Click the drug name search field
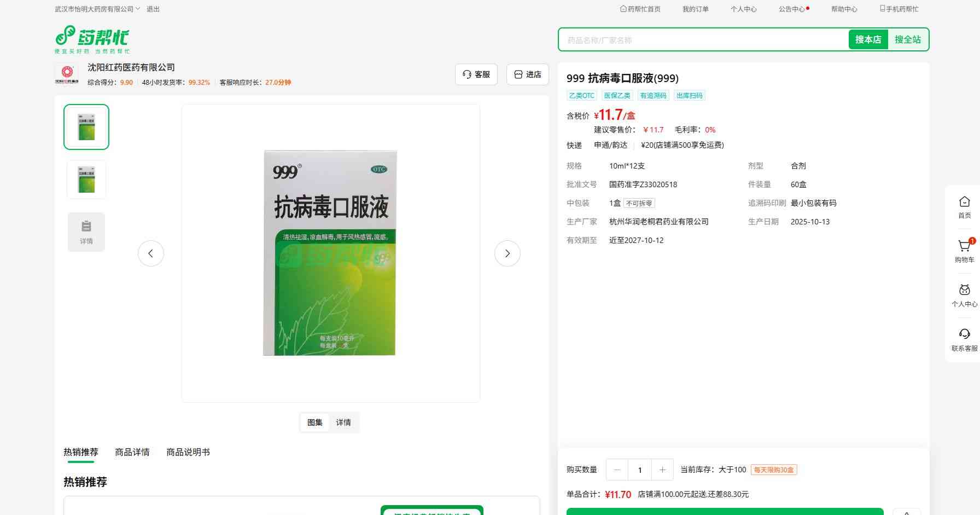This screenshot has width=980, height=515. click(703, 40)
